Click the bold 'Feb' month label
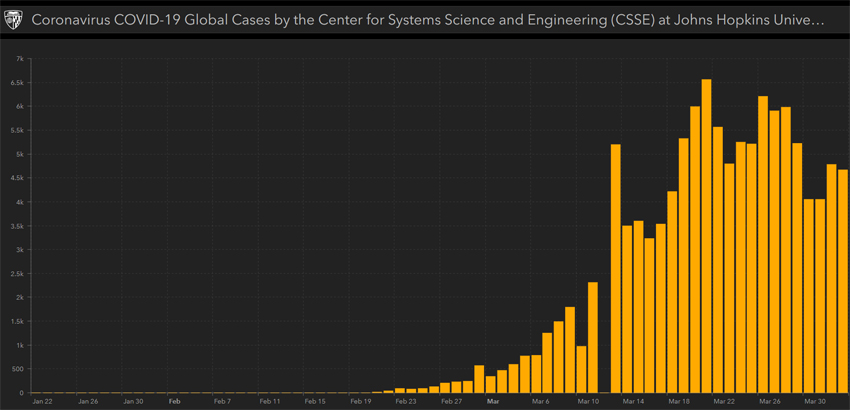The height and width of the screenshot is (410, 850). [x=174, y=401]
